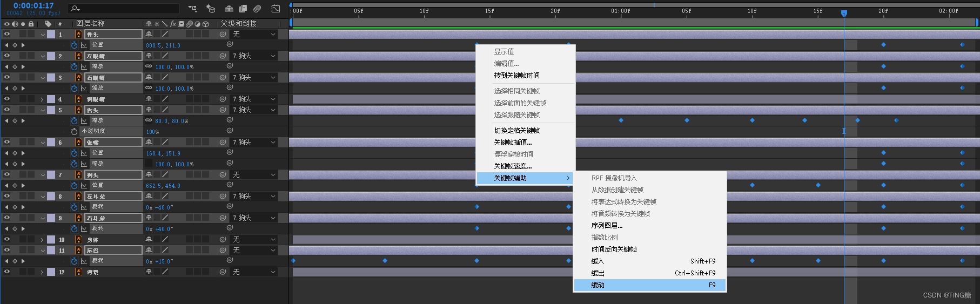Click the rotation value 0x +15.0°

[x=159, y=261]
